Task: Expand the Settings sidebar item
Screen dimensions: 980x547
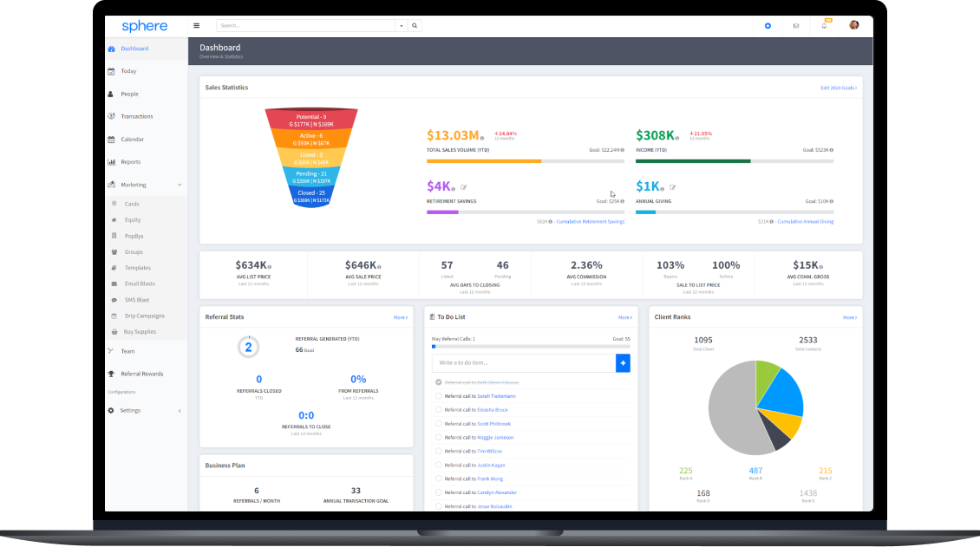Action: (x=180, y=411)
